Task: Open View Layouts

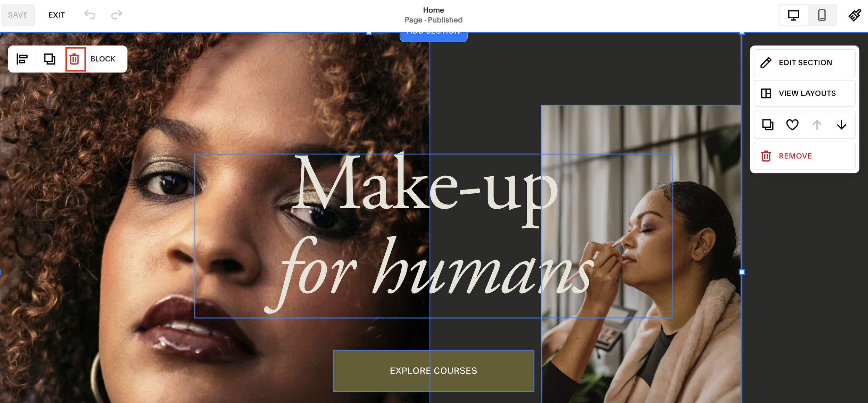Action: coord(804,93)
